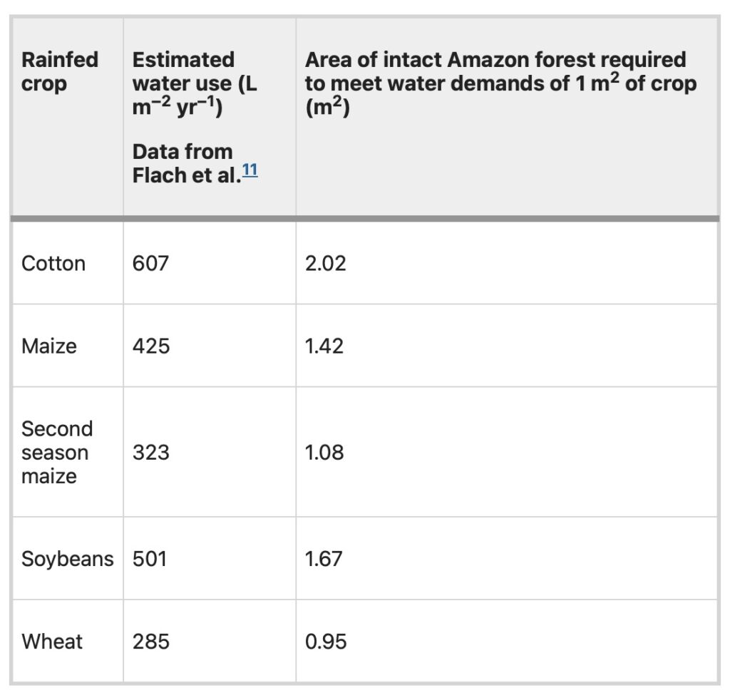Click Wheat's forest area value 0.95

click(326, 642)
